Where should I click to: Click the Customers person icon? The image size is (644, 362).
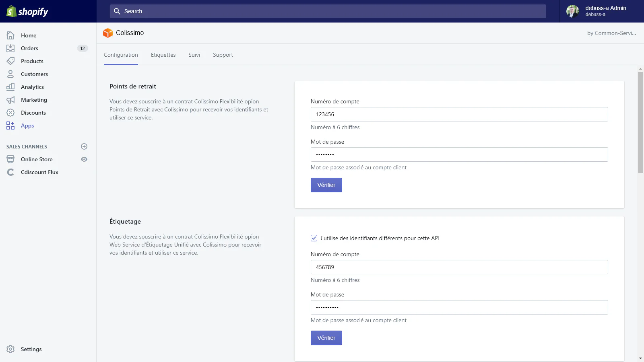pyautogui.click(x=10, y=74)
